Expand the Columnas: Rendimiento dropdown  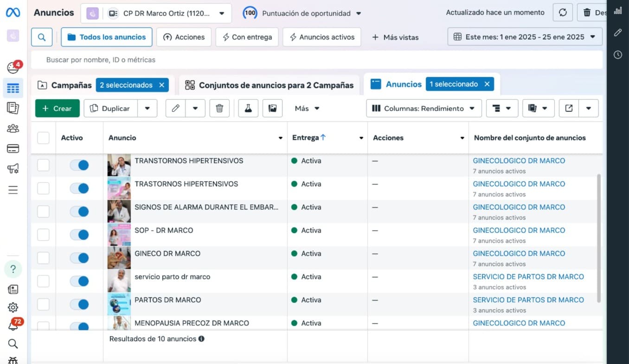[x=424, y=109]
